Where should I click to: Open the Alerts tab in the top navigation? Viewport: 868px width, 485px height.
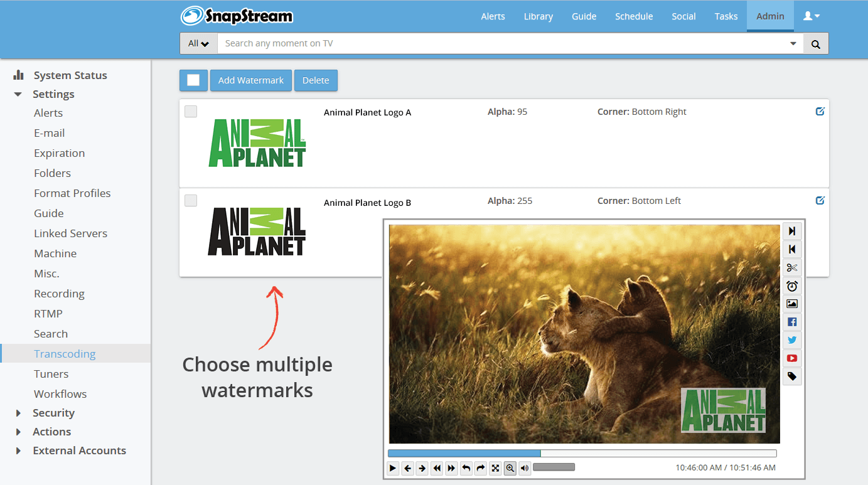(493, 16)
